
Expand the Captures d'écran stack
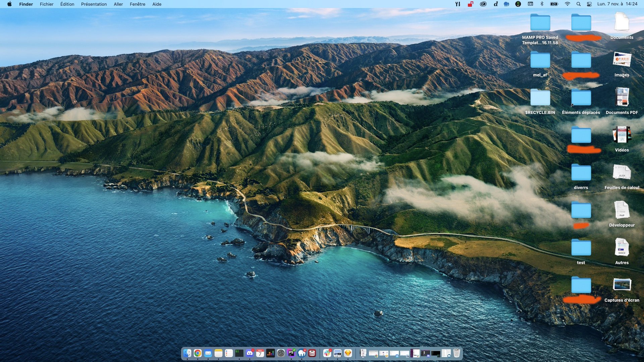[x=622, y=285]
